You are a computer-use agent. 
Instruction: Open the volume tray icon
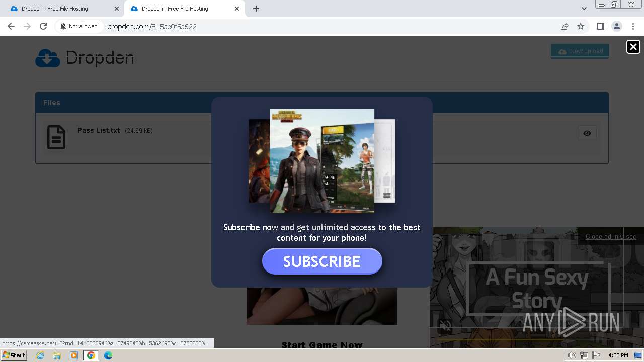pos(572,355)
